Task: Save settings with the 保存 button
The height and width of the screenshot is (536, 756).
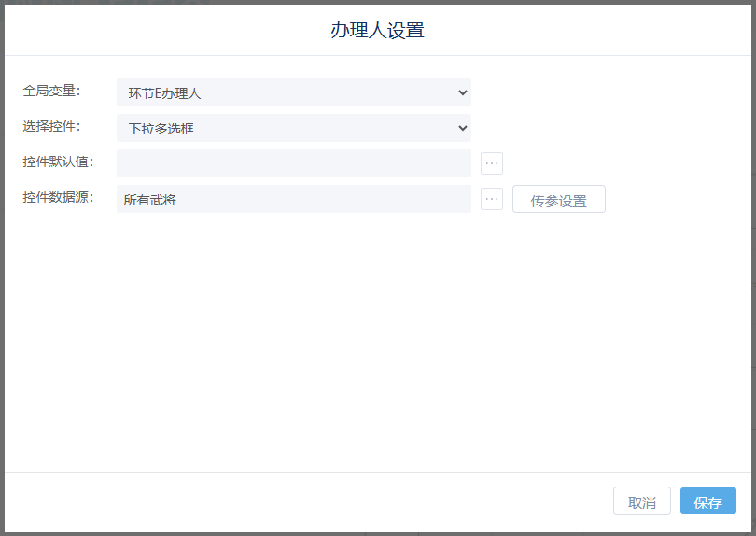Action: (707, 501)
